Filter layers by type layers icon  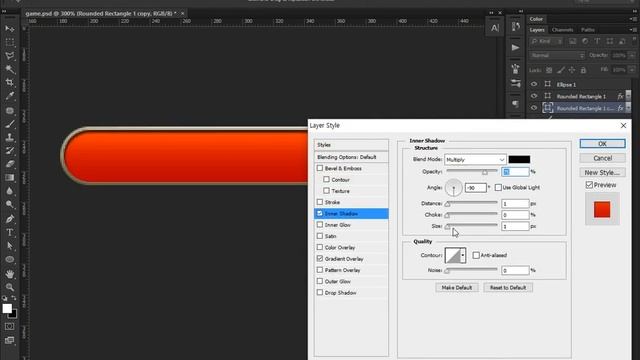tap(597, 41)
